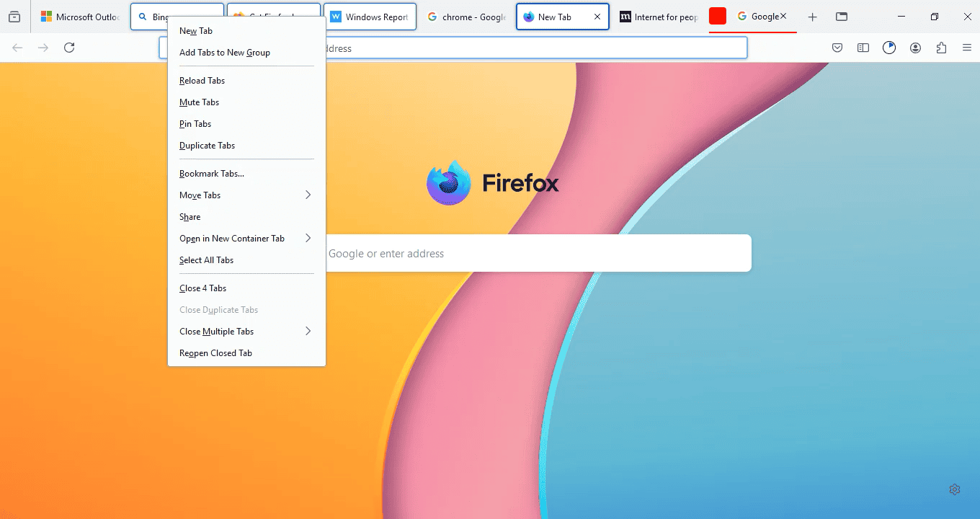Choose "Reopen Closed Tab" in the menu
Image resolution: width=980 pixels, height=519 pixels.
(x=246, y=353)
